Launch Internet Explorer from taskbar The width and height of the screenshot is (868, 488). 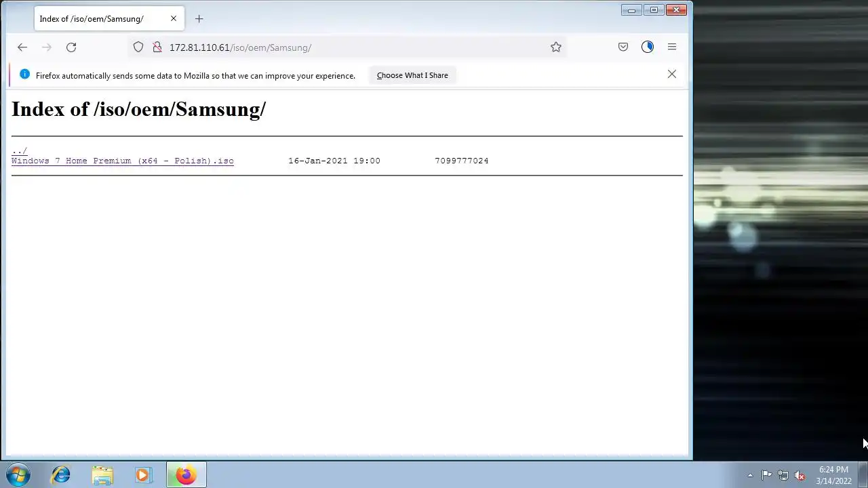(x=61, y=474)
